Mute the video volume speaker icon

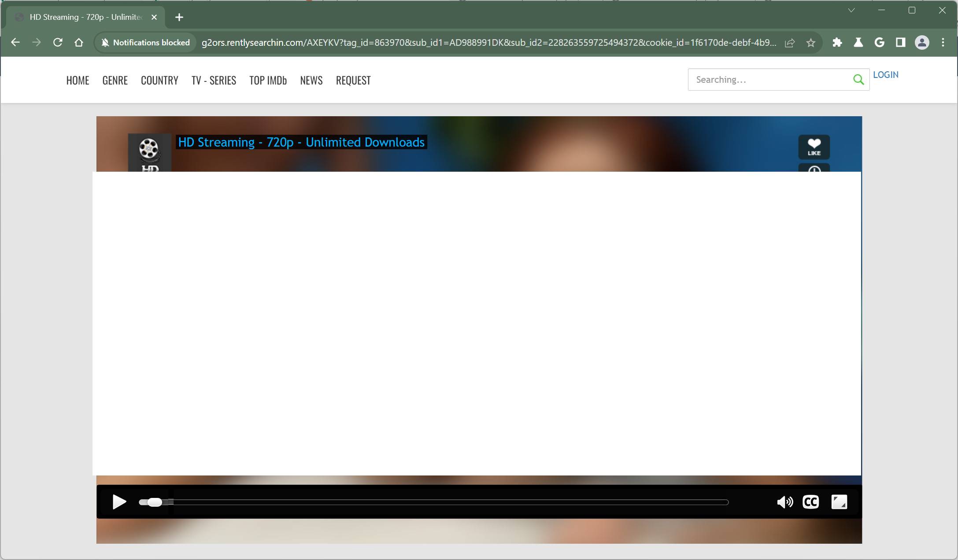tap(784, 502)
